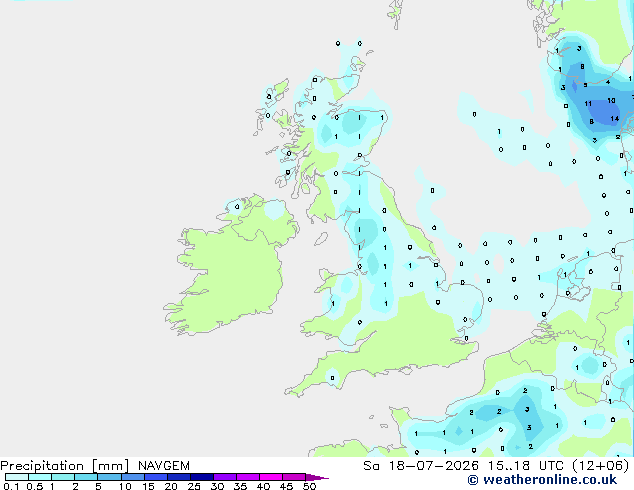Click the '15..18 UTC' time range text
The height and width of the screenshot is (490, 634).
[x=525, y=466]
